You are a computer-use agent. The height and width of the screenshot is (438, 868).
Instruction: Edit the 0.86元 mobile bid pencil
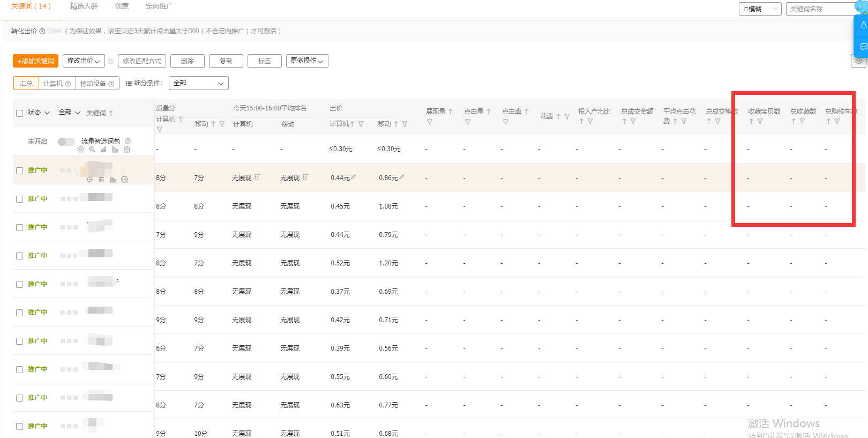coord(402,177)
